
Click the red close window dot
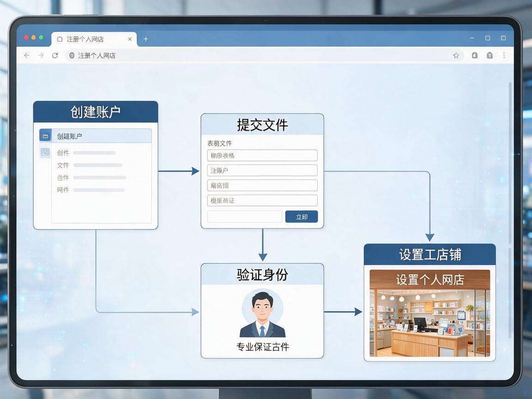26,37
